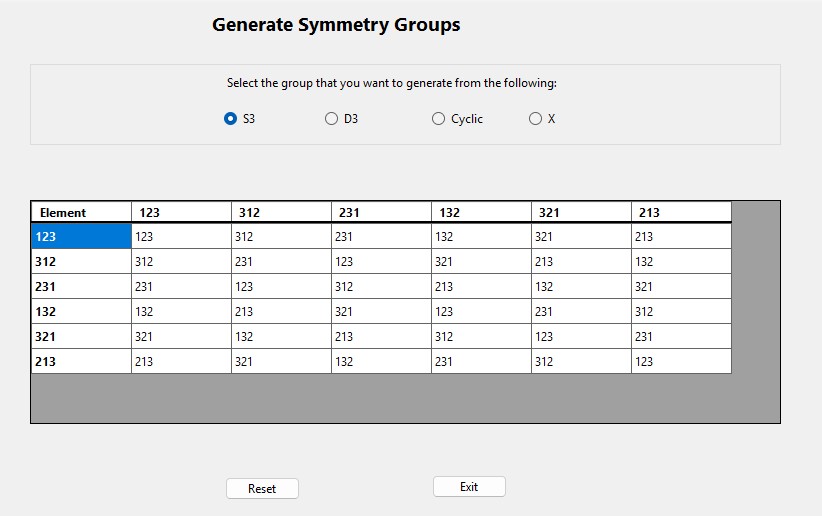Click cell in row 132, column 231

coord(382,311)
